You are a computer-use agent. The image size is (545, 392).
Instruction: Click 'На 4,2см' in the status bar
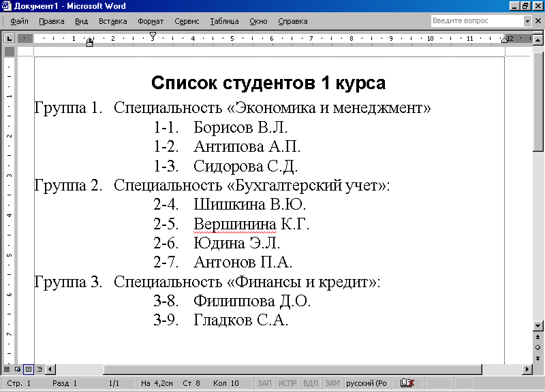[x=157, y=383]
